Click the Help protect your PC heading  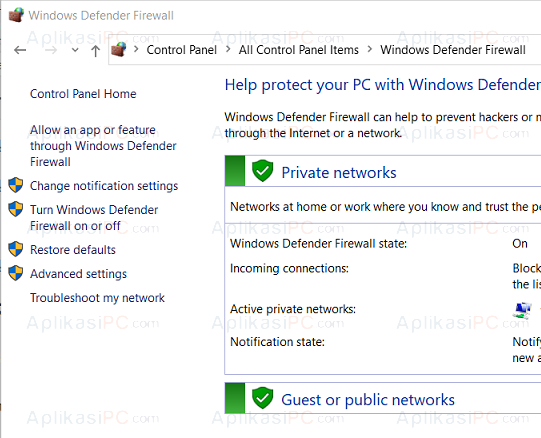click(x=383, y=85)
